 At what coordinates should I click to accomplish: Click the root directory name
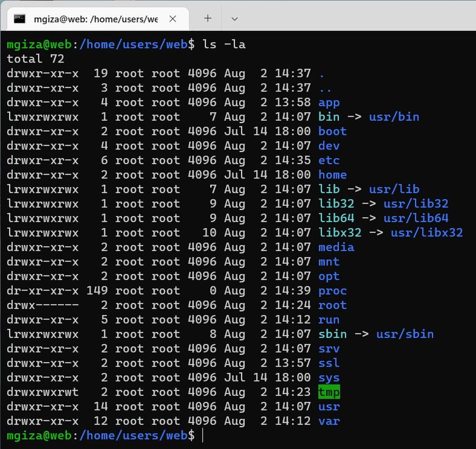tap(333, 305)
